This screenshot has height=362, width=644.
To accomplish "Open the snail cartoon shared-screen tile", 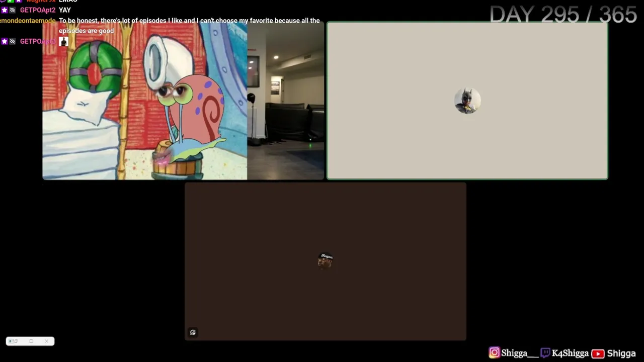I will tap(145, 101).
